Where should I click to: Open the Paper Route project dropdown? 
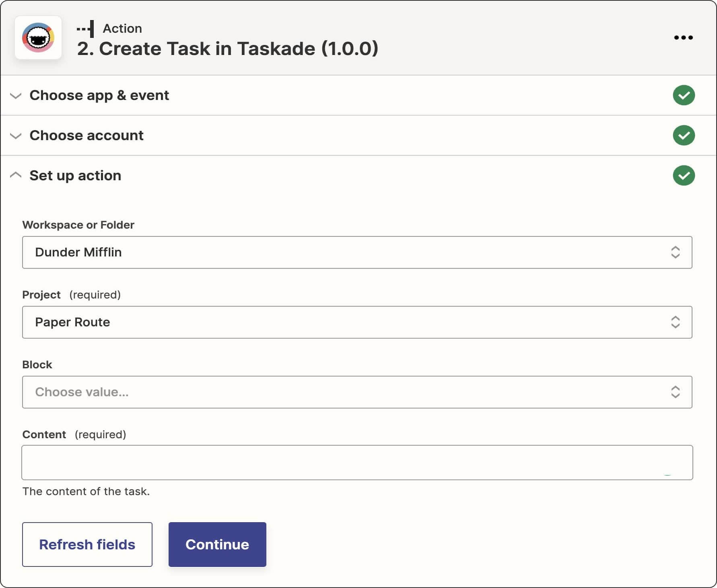[346, 322]
